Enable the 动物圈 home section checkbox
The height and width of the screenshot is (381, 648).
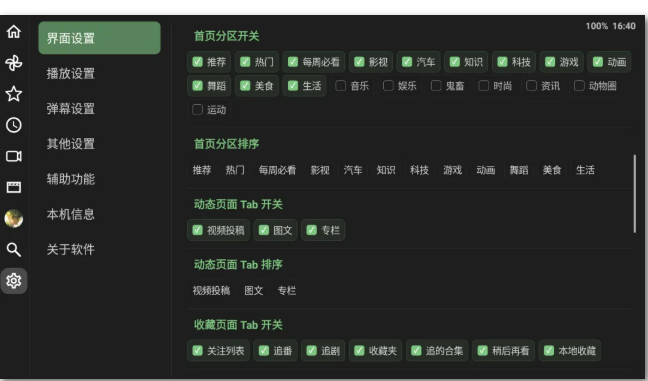pos(579,86)
